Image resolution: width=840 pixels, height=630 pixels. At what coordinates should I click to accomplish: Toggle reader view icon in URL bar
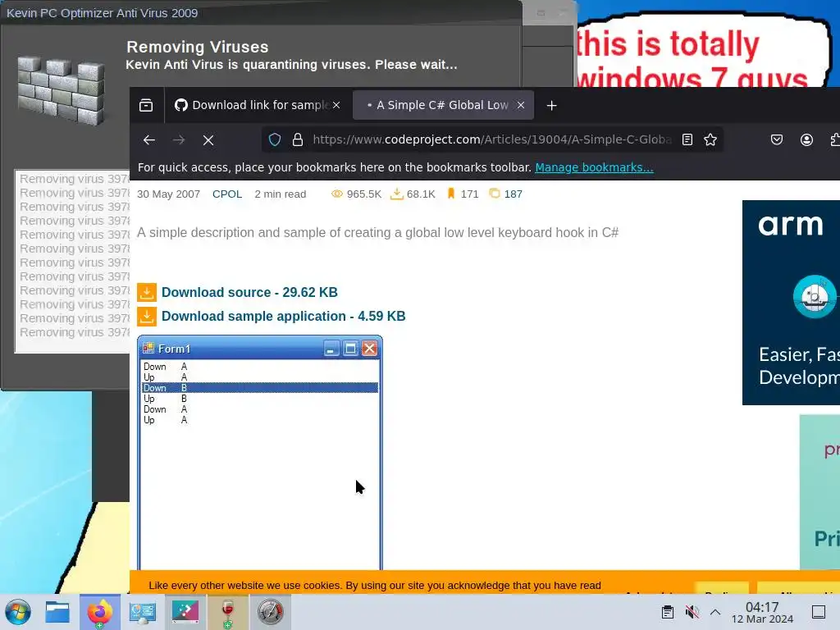coord(687,139)
